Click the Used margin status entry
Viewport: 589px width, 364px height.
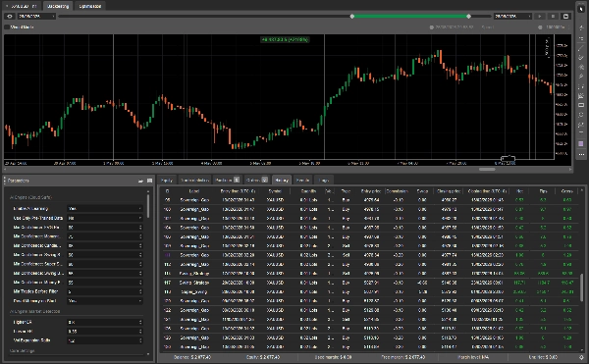tap(333, 357)
